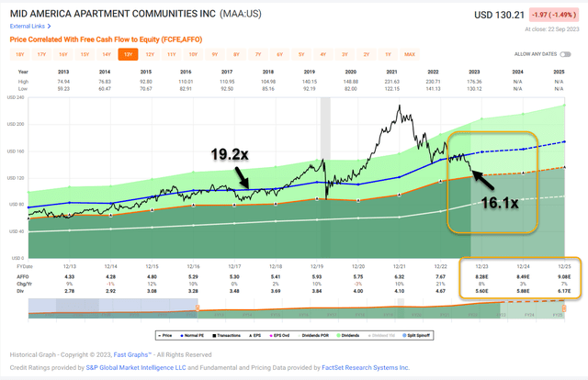This screenshot has width=588, height=380.
Task: Click the blue-shaded region of the range navigator
Action: coord(113,308)
